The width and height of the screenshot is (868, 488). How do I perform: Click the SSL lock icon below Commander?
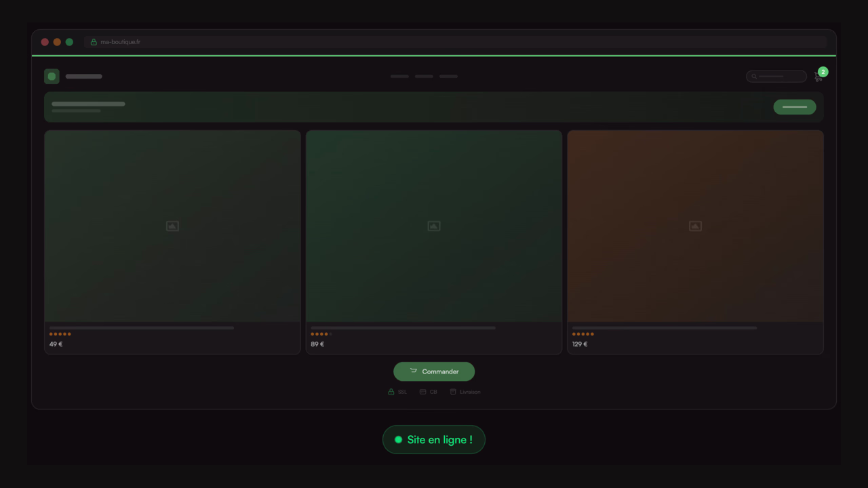(391, 392)
